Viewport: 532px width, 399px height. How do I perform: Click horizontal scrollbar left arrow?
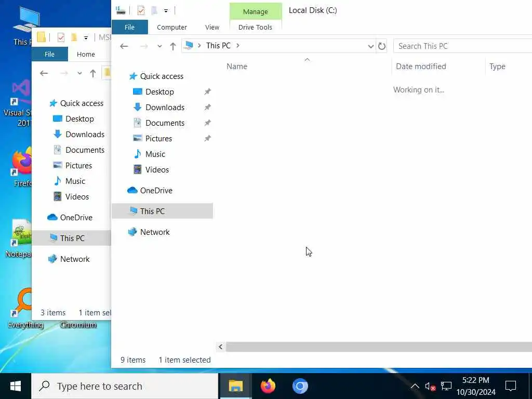(220, 347)
